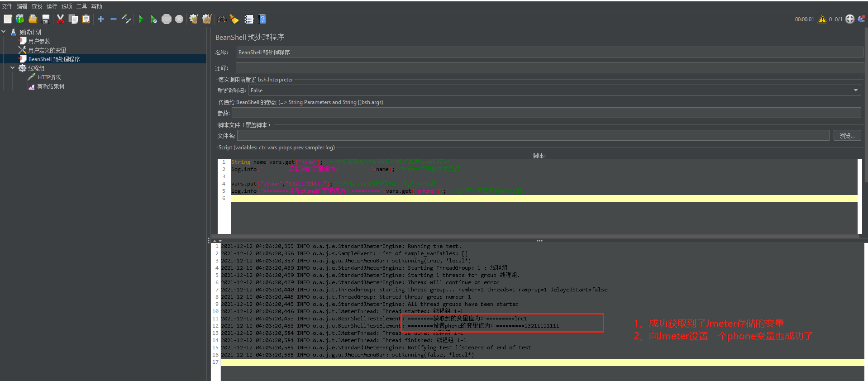Clear all results with double broom icon
This screenshot has width=868, height=381.
207,19
